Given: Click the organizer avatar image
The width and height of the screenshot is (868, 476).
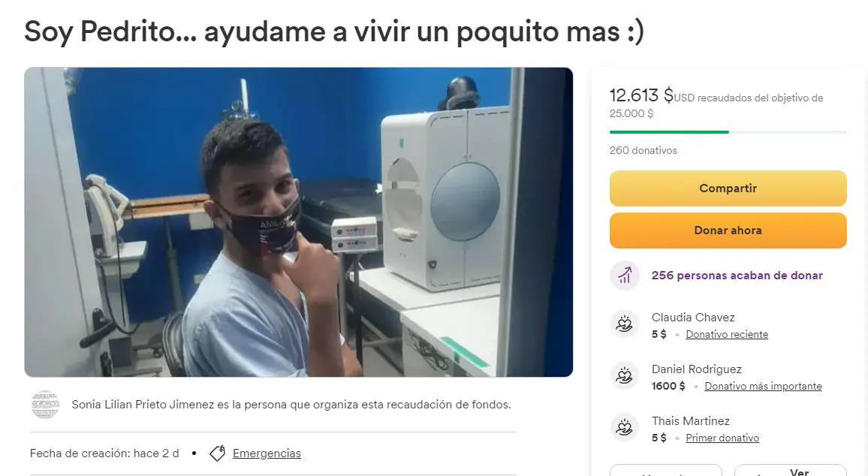Looking at the screenshot, I should click(45, 405).
